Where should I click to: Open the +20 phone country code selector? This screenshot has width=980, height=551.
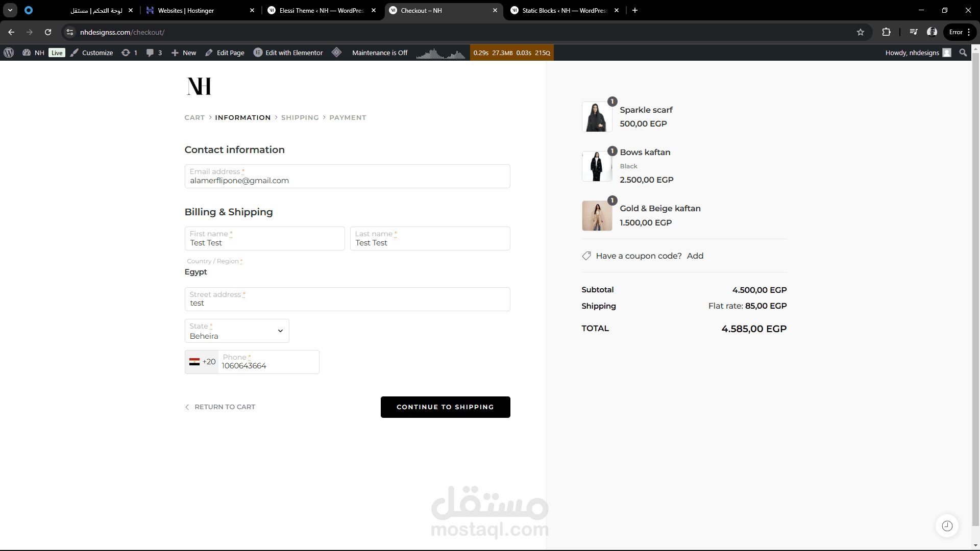[202, 362]
